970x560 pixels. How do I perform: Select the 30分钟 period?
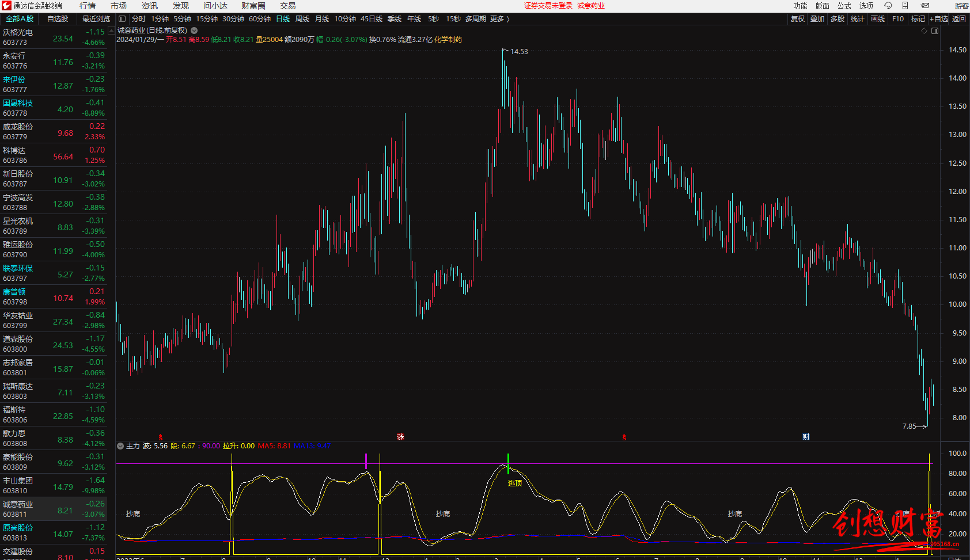point(233,19)
